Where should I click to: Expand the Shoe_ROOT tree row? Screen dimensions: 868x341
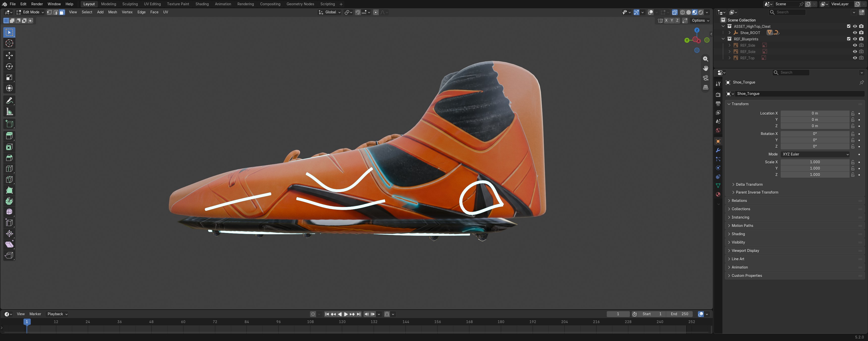click(729, 33)
